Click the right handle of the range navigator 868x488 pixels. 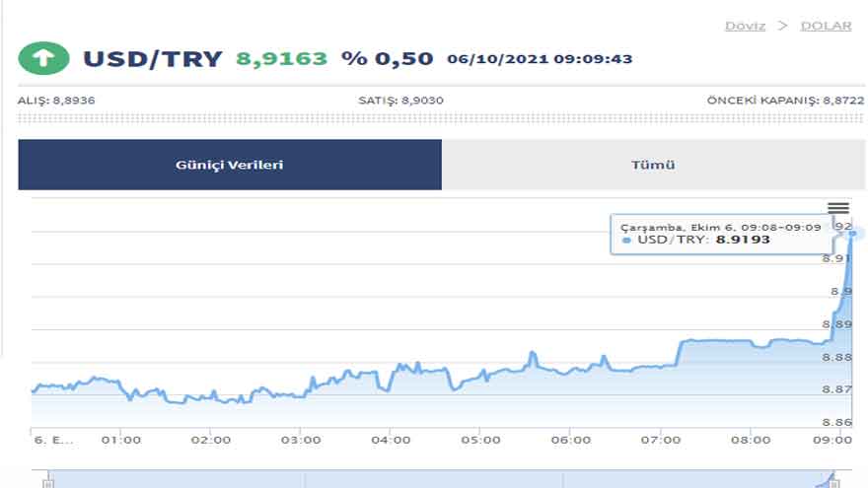click(834, 482)
